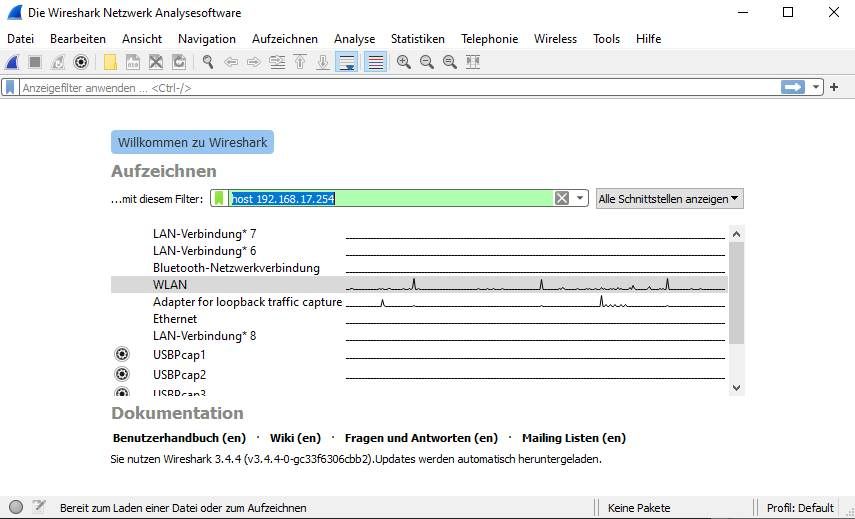
Task: Open a capture file via the folder icon
Action: tap(110, 62)
